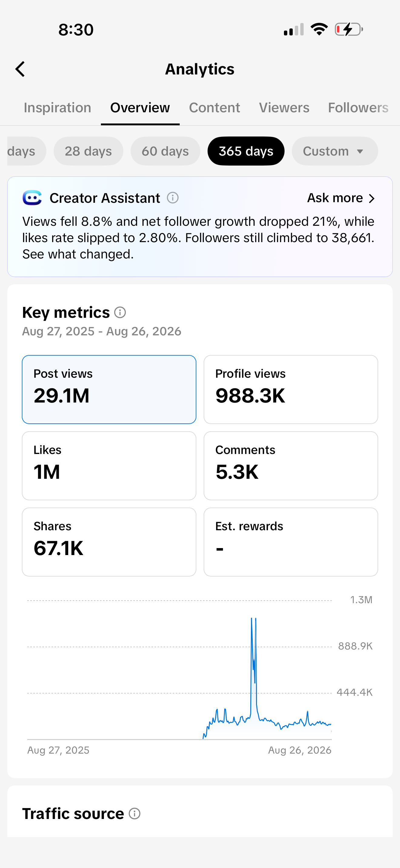Viewport: 400px width, 868px height.
Task: Click the peak spike on views chart
Action: (x=252, y=619)
